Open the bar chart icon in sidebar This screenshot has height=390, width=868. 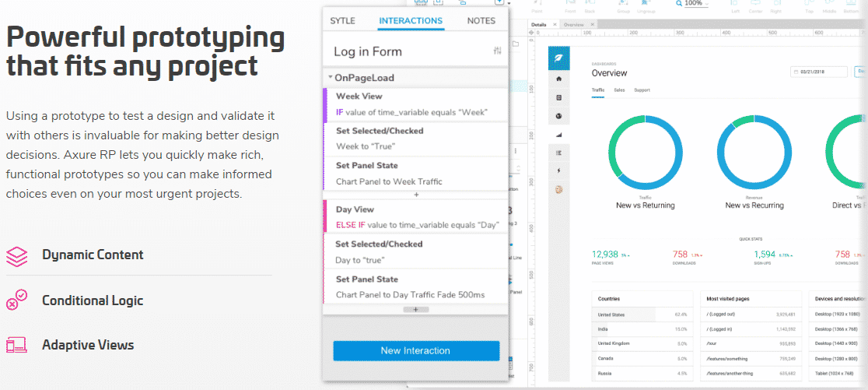point(559,135)
